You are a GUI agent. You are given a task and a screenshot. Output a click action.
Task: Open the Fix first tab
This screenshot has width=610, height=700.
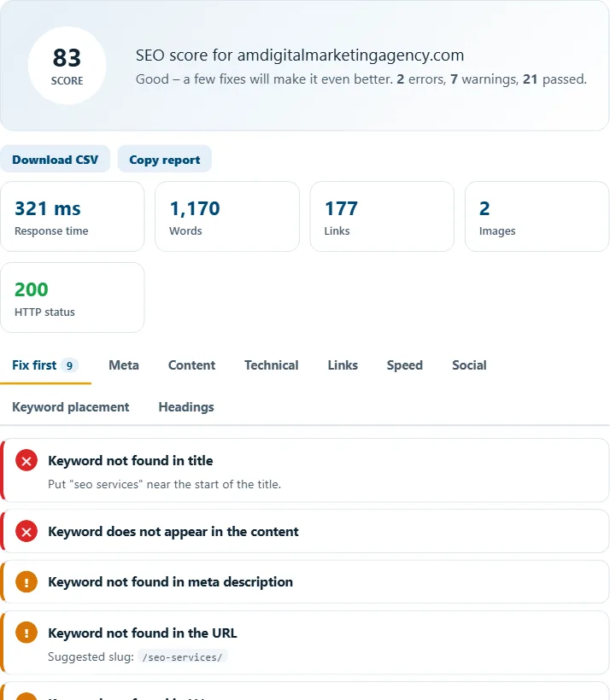(x=45, y=365)
